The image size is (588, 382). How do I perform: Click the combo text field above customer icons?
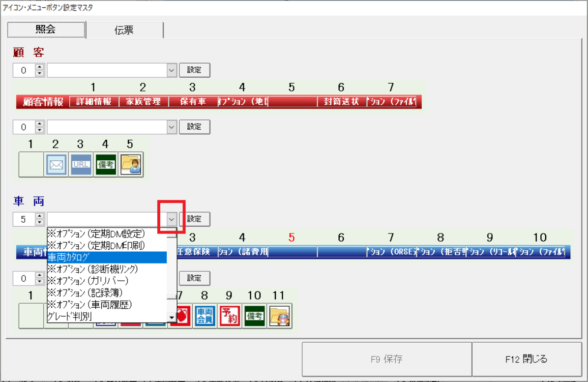107,127
